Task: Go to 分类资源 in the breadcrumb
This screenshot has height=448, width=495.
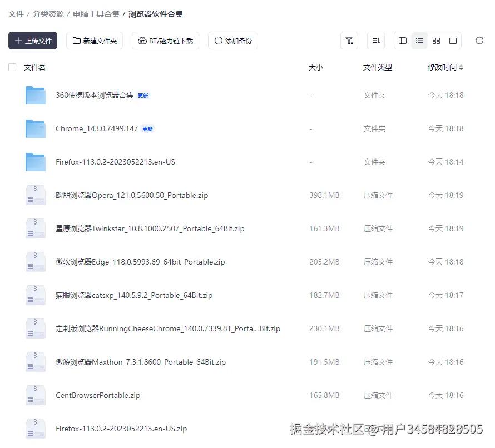Action: pos(48,14)
